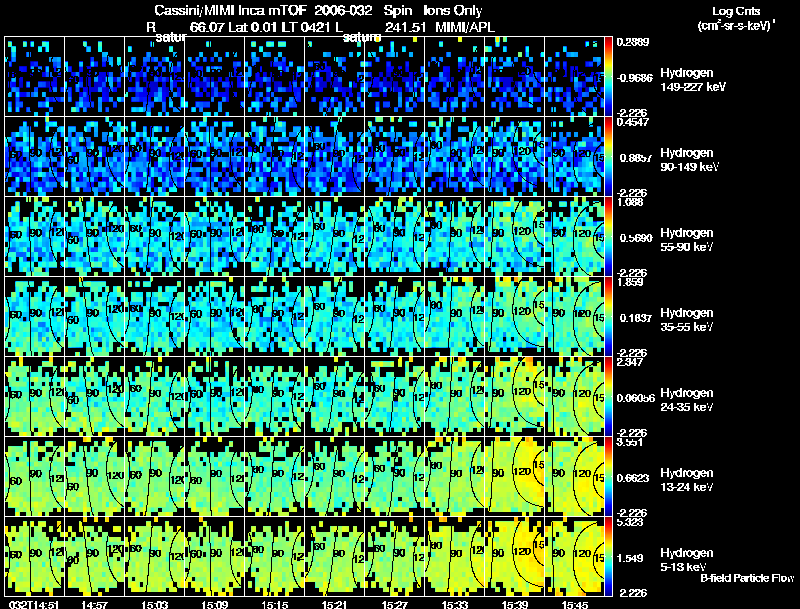Click the colorbar maximum value '2.347'
This screenshot has width=800, height=609.
630,362
